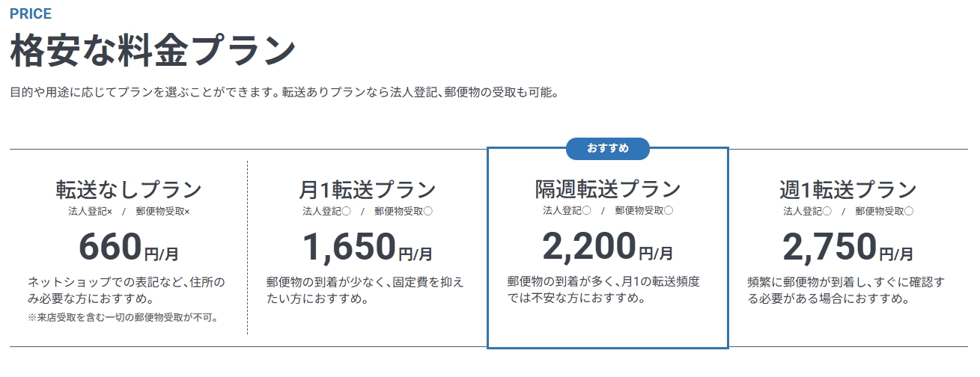
Task: Click 郵便物受取○ under 週1転送プラン
Action: pos(884,212)
